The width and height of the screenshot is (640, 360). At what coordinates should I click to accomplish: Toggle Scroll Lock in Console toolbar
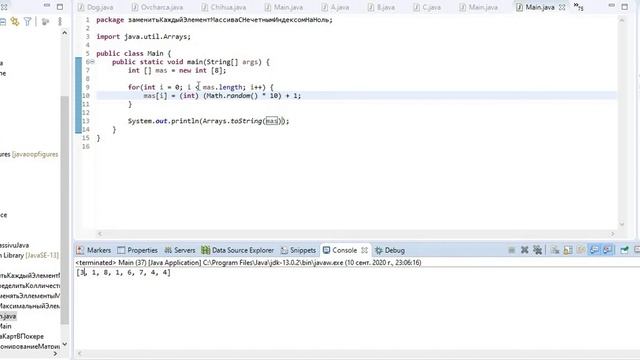[568, 250]
